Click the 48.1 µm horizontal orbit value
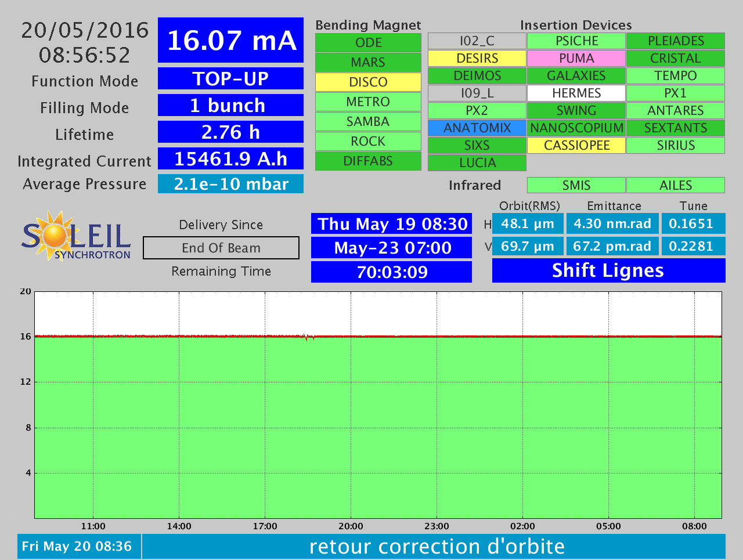Screen dimensions: 743x560 [x=528, y=223]
